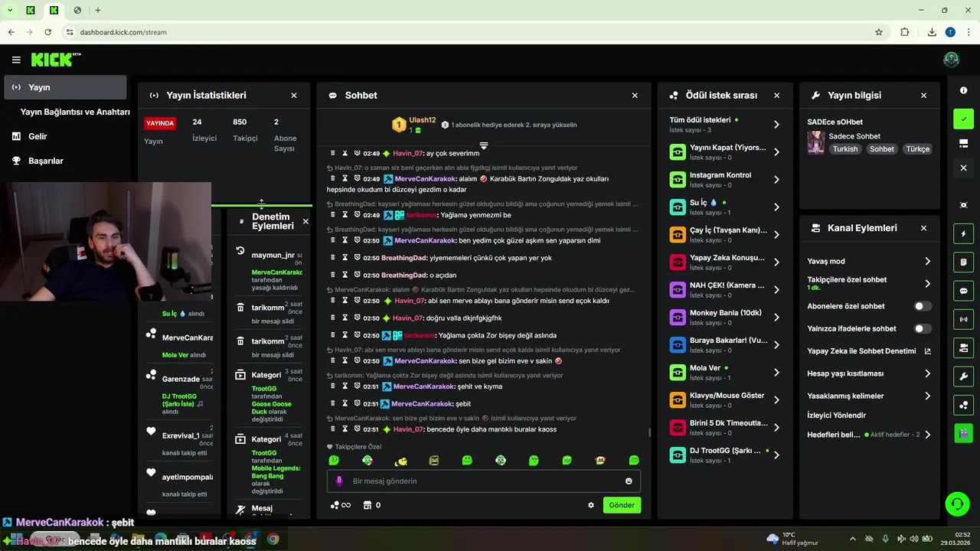Click the layout icon in the right rail
The image size is (980, 551).
click(x=963, y=143)
